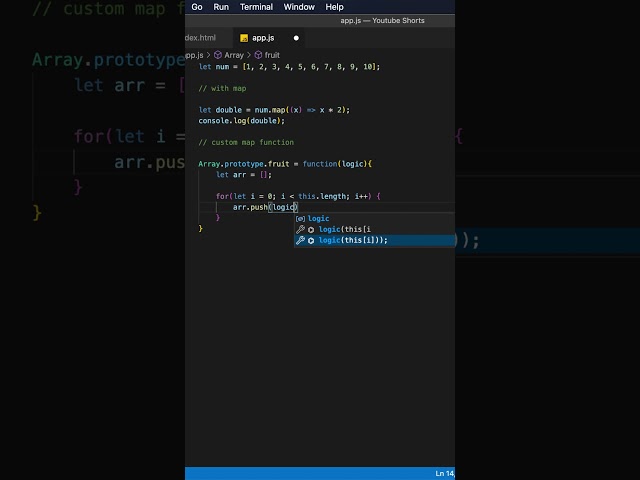
Task: Open the Window menu
Action: 299,7
